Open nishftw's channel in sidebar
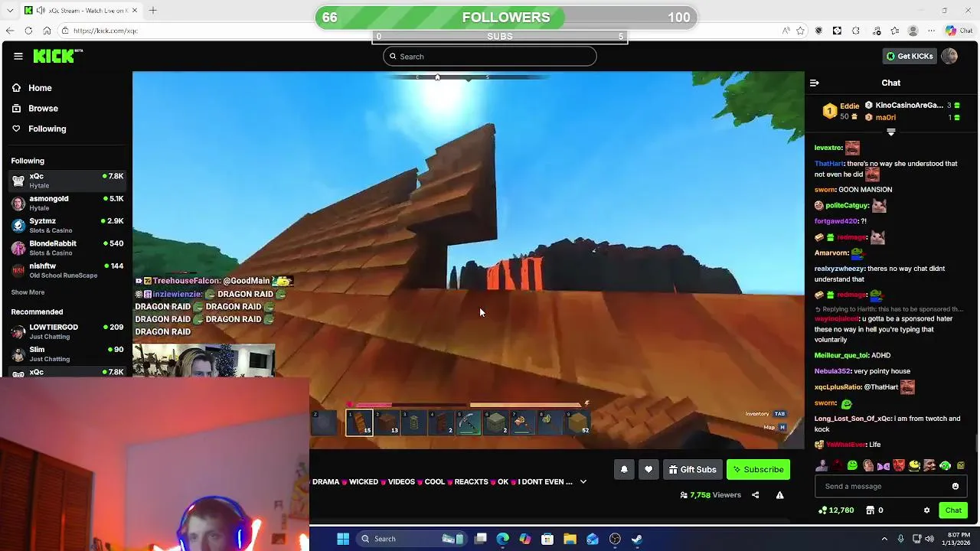Viewport: 980px width, 551px height. point(67,270)
